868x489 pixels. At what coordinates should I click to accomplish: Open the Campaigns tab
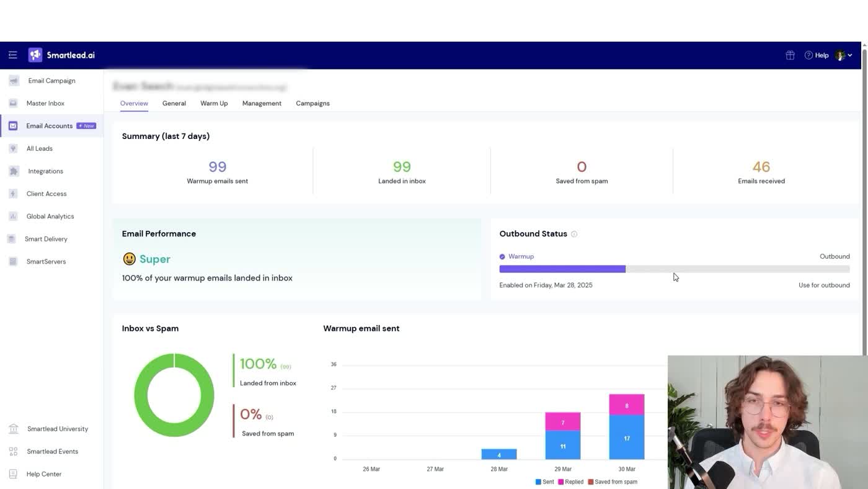point(312,103)
